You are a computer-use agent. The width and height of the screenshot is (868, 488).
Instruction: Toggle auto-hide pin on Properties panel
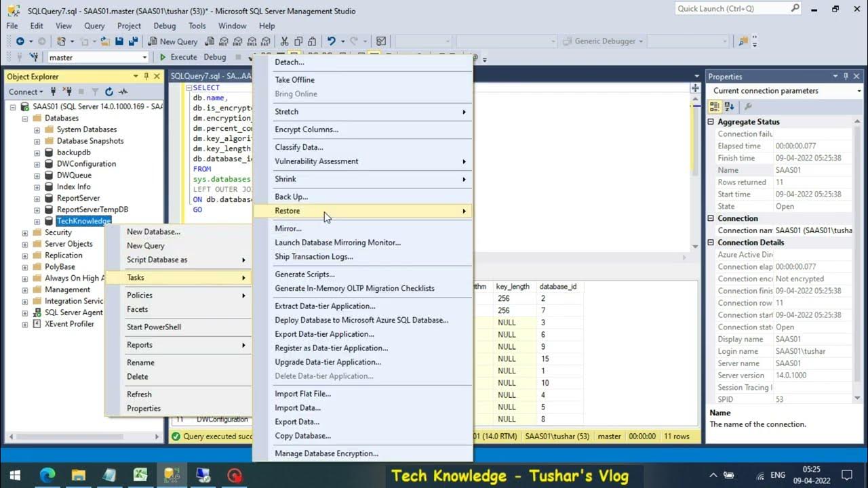tap(846, 77)
